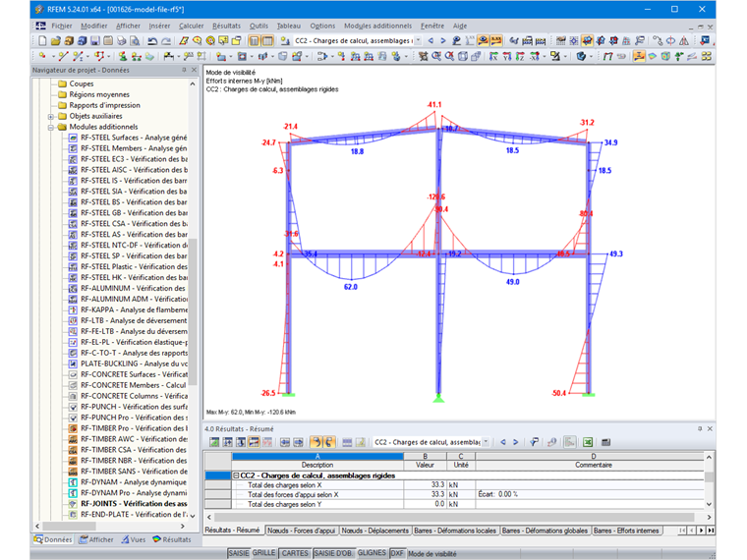Switch to Barres - Efforts internes tab
Image resolution: width=747 pixels, height=560 pixels.
[626, 531]
